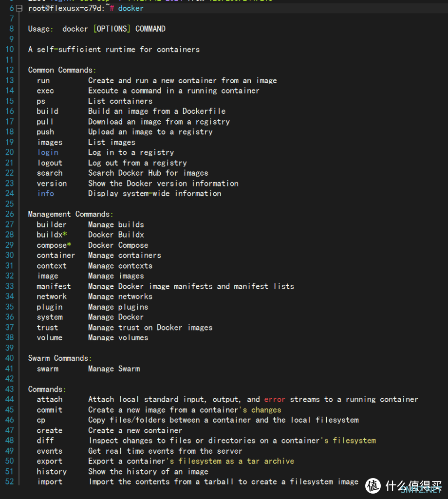Viewport: 448px width, 499px height.
Task: Click the 'context' command name
Action: coord(52,266)
